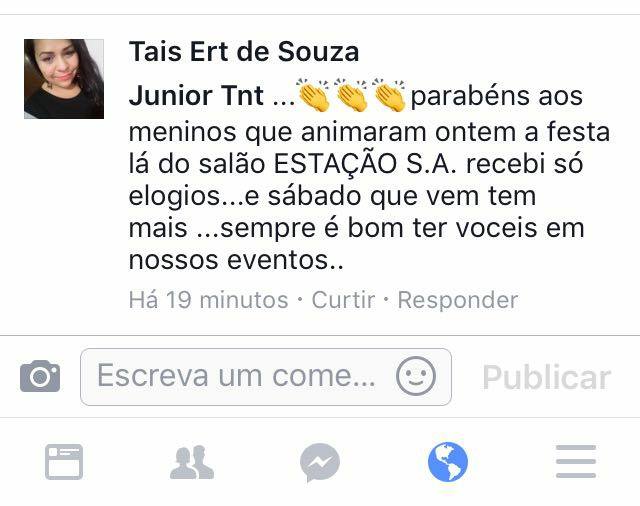This screenshot has height=506, width=640.
Task: Open the emoji picker smiley icon
Action: [x=416, y=376]
